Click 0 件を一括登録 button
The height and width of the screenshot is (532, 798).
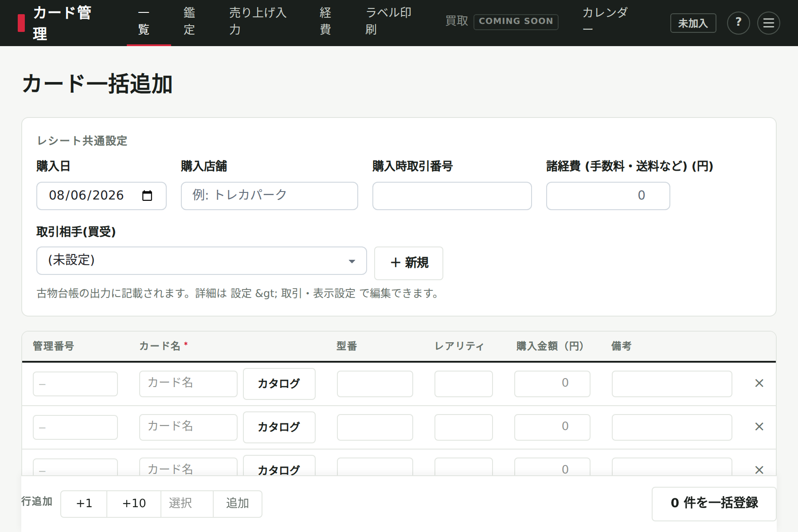click(x=714, y=503)
